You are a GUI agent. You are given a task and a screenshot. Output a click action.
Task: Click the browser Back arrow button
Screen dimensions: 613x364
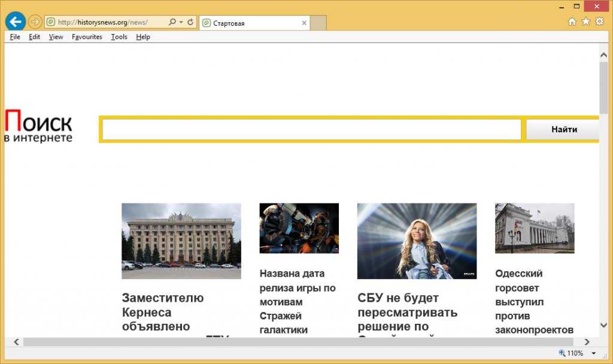coord(15,22)
